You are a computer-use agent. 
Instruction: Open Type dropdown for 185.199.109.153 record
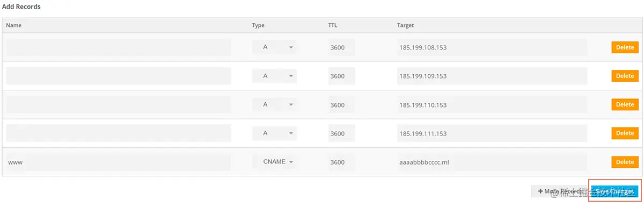point(274,76)
